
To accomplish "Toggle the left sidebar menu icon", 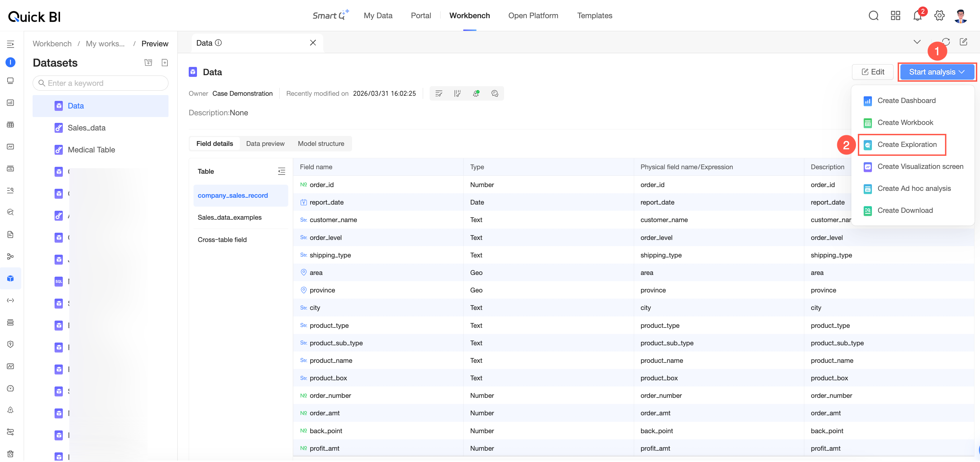I will [11, 44].
